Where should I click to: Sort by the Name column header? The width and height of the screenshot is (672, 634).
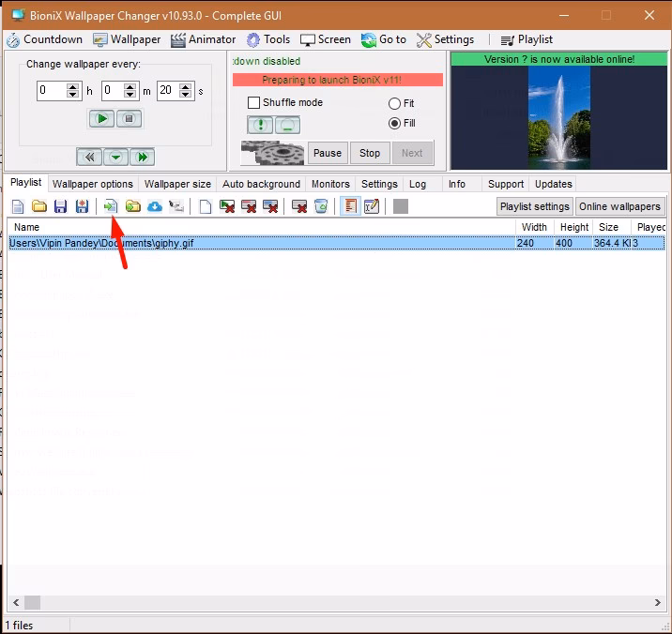[x=262, y=227]
